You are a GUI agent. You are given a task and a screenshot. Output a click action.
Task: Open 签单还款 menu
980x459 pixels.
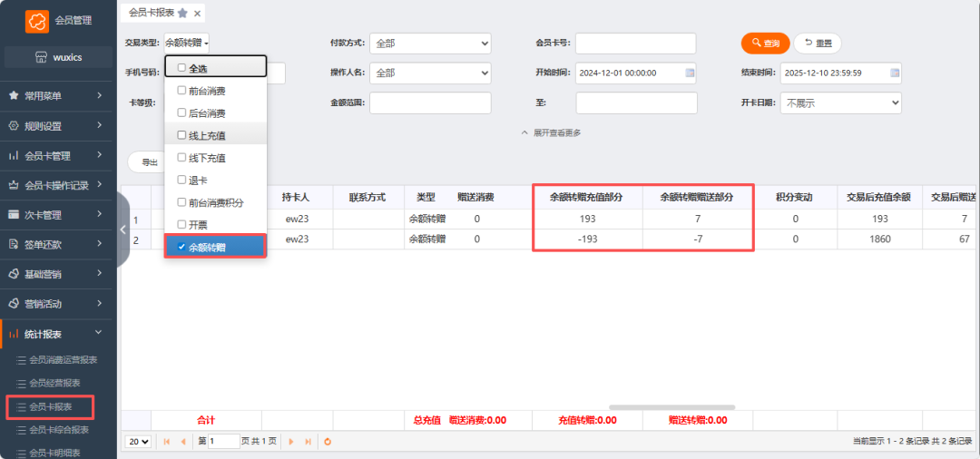click(58, 245)
